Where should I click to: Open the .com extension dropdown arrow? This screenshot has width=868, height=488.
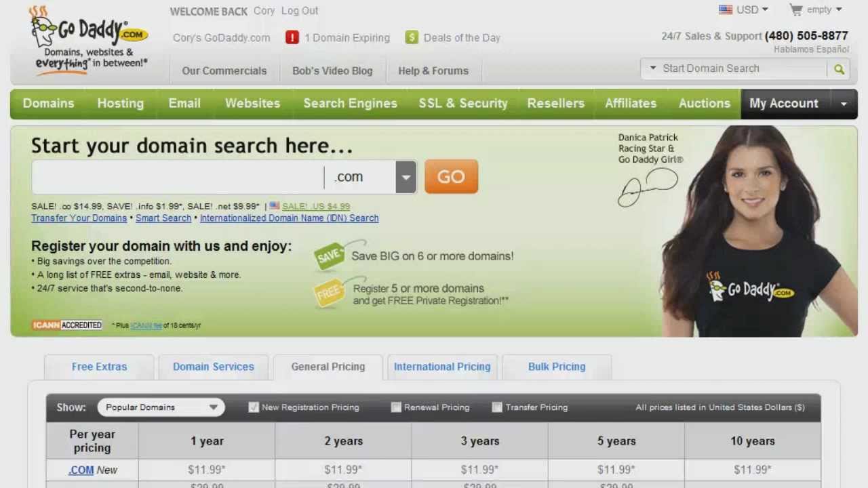[x=406, y=177]
